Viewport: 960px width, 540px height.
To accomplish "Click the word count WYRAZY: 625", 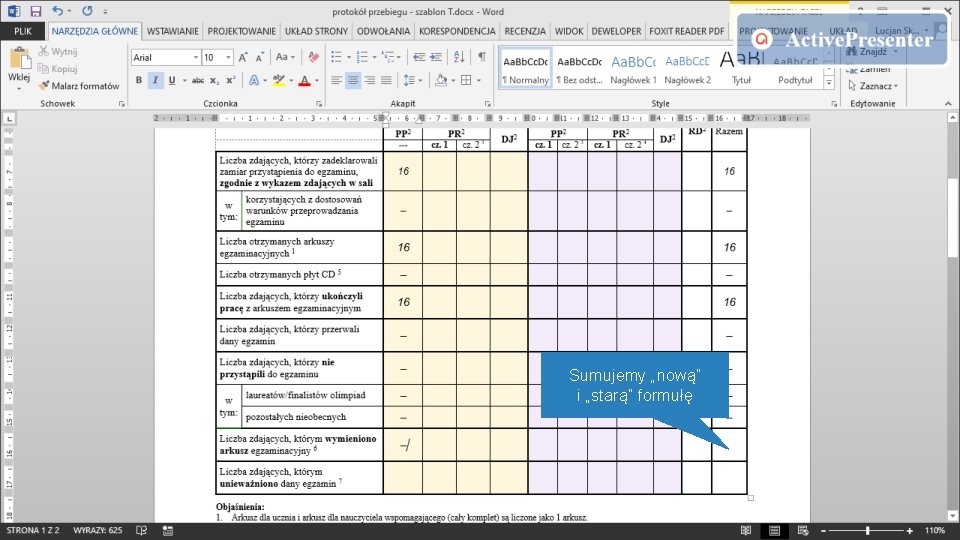I will 97,530.
